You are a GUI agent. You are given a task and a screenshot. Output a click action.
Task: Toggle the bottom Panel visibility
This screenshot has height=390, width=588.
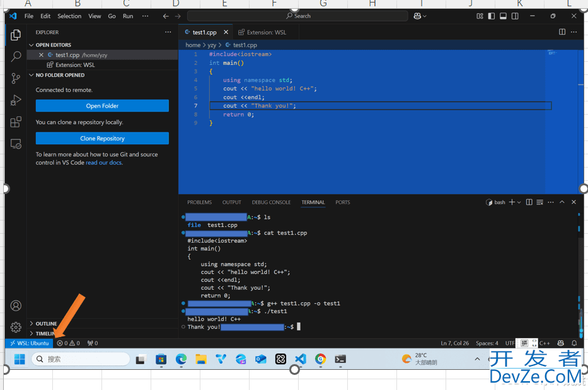(504, 16)
